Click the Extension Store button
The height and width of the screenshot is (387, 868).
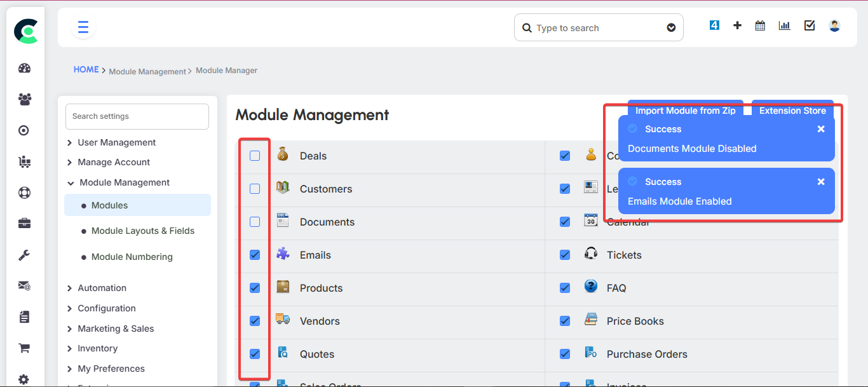coord(792,110)
